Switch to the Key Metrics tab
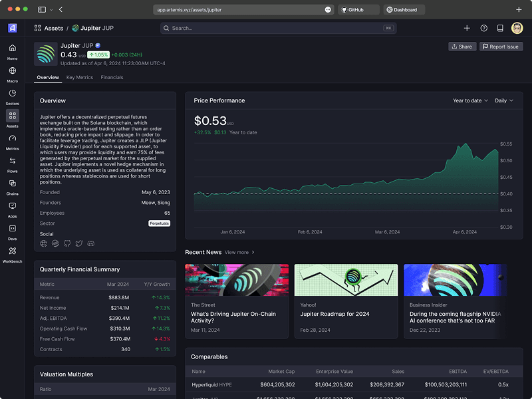 point(80,77)
